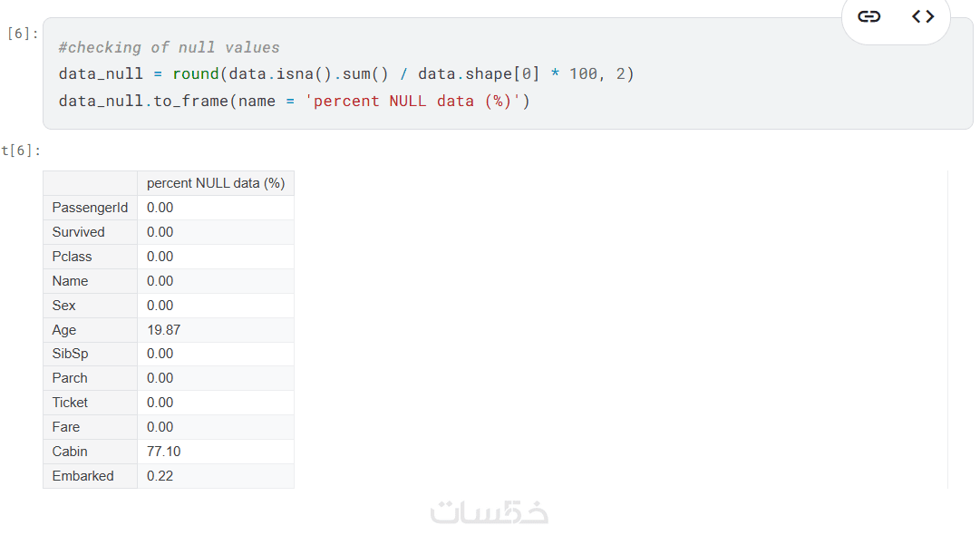Click the copy link icon
The width and height of the screenshot is (980, 535).
[868, 16]
